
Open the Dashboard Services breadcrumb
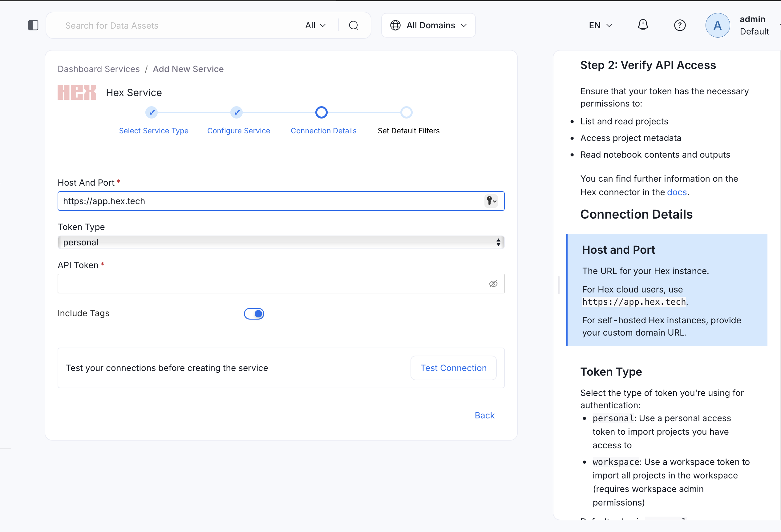tap(99, 69)
